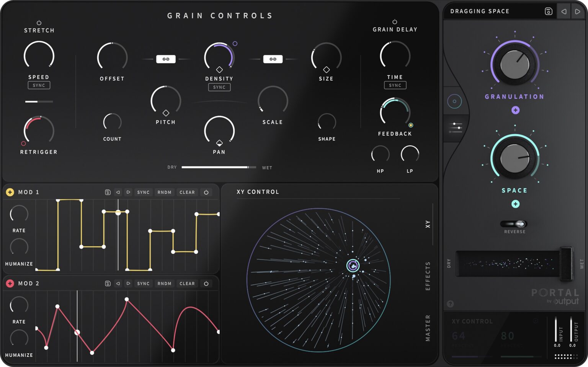This screenshot has height=367, width=588.
Task: Click the next preset arrow for Dragging Space
Action: [578, 11]
